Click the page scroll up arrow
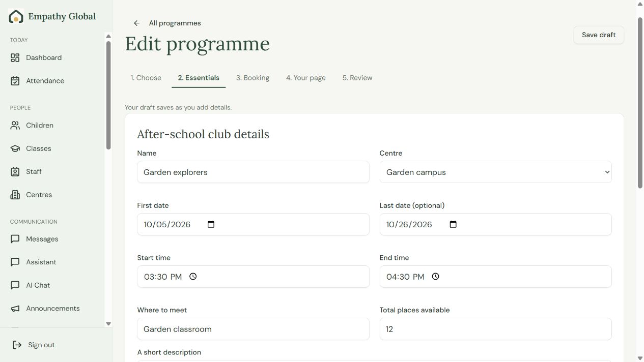This screenshot has width=644, height=362. pos(640,4)
